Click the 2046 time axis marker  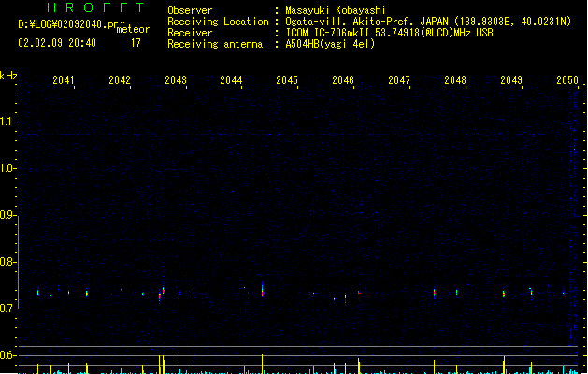343,80
